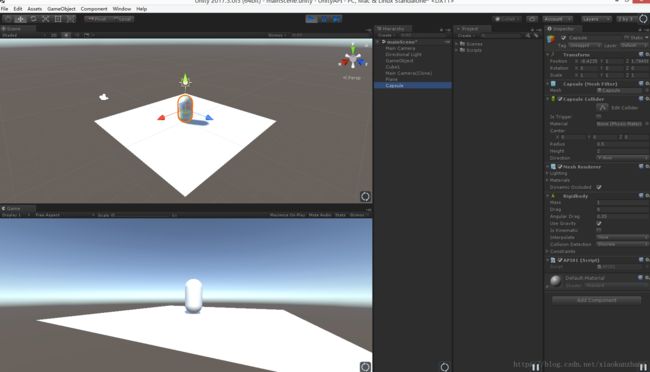Click the Rigidbody Mass input field

point(622,202)
